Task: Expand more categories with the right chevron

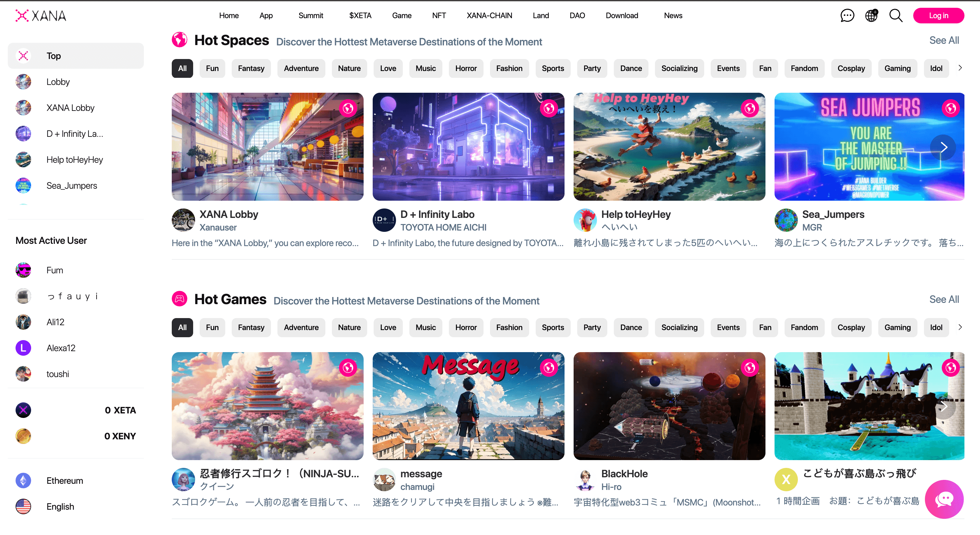Action: click(960, 68)
